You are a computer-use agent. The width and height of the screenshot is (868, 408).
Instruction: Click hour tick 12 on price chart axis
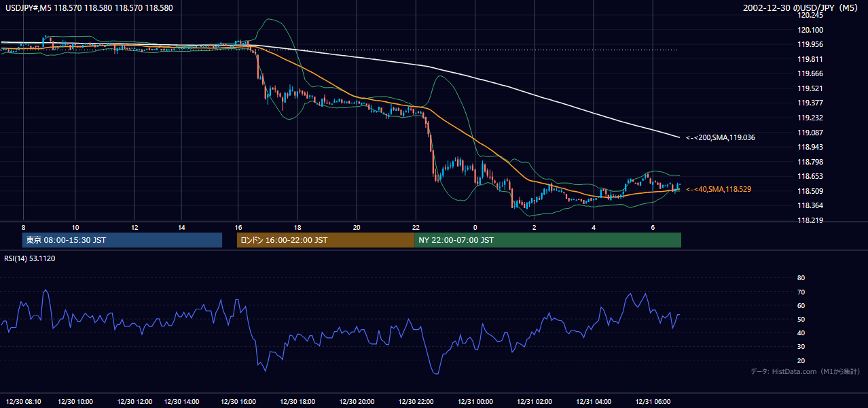[134, 227]
